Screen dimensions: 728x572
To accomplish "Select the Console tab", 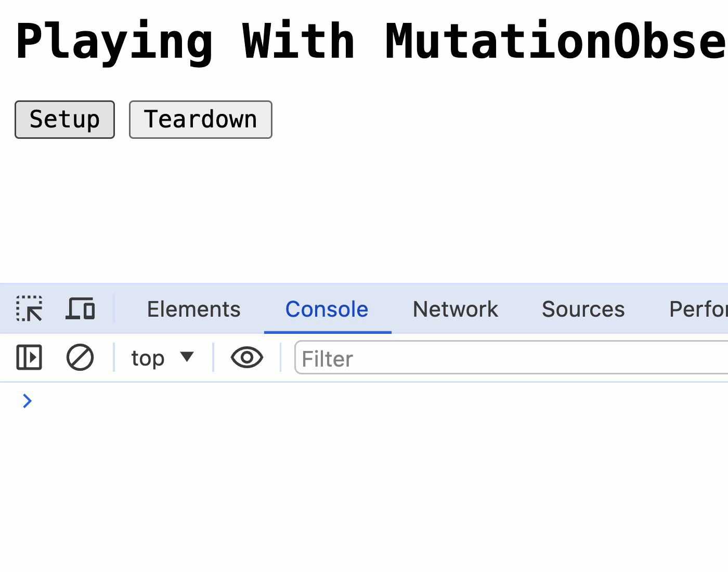I will coord(327,309).
